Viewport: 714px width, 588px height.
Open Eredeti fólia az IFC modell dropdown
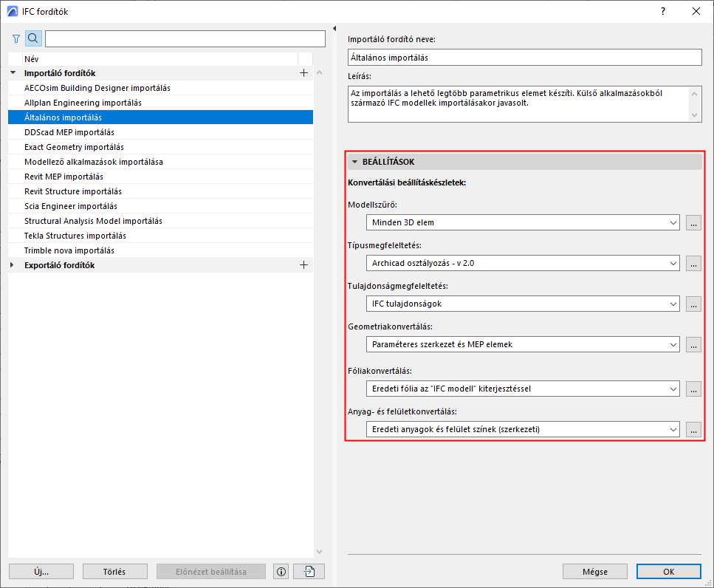pyautogui.click(x=523, y=389)
